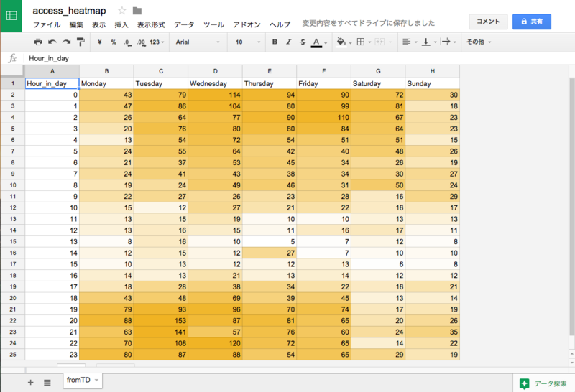The height and width of the screenshot is (392, 575).
Task: Star the access_heatmap document
Action: pyautogui.click(x=121, y=11)
